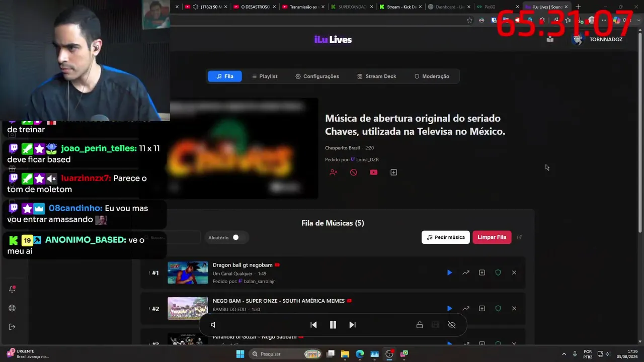Click the Chaves video thumbnail

[244, 148]
